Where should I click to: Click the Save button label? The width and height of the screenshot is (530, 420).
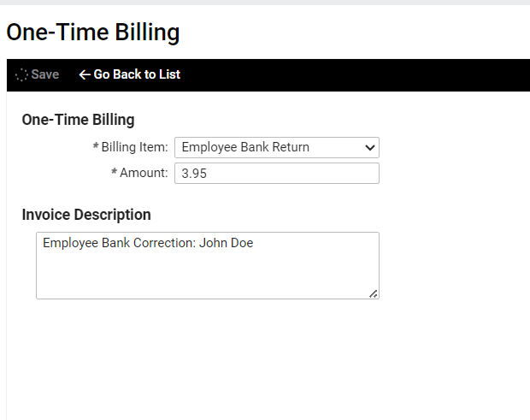pyautogui.click(x=45, y=74)
